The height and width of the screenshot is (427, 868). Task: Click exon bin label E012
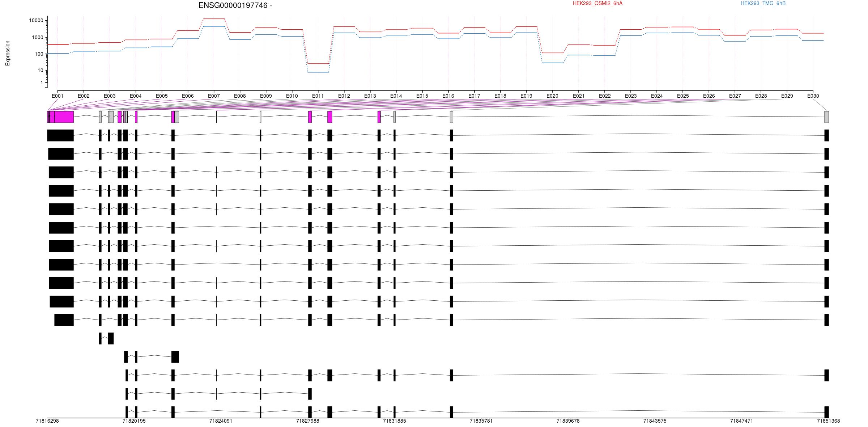[344, 96]
